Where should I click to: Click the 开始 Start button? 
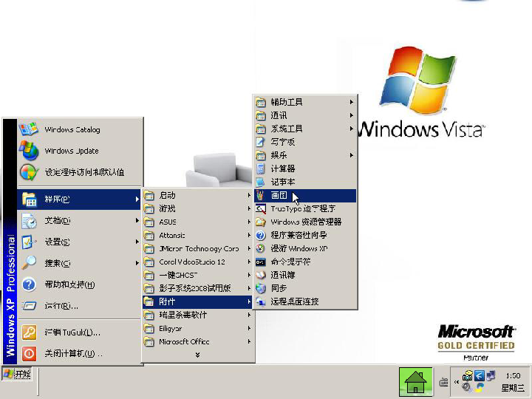17,374
